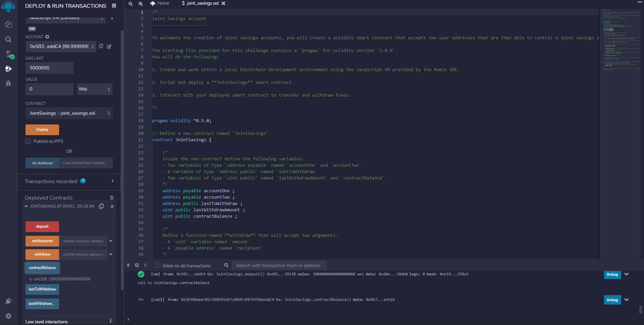Open documentation icon in Deploy panel header

(x=114, y=6)
